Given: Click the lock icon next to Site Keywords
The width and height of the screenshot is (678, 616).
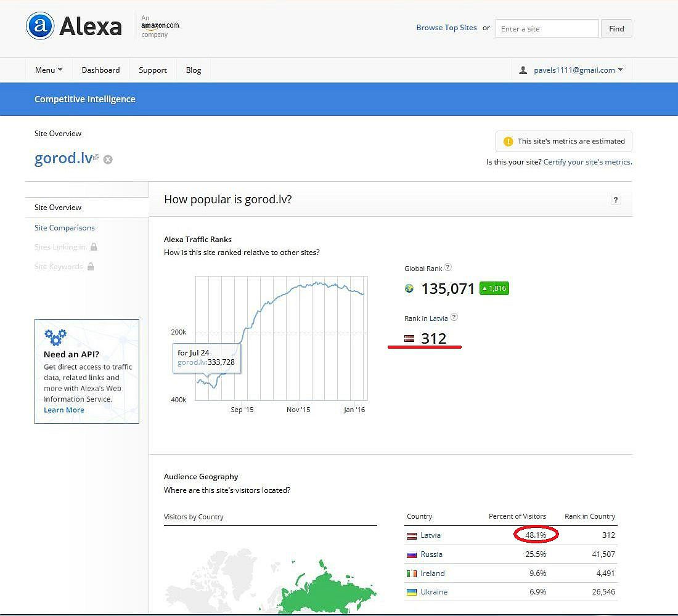Looking at the screenshot, I should [x=91, y=267].
